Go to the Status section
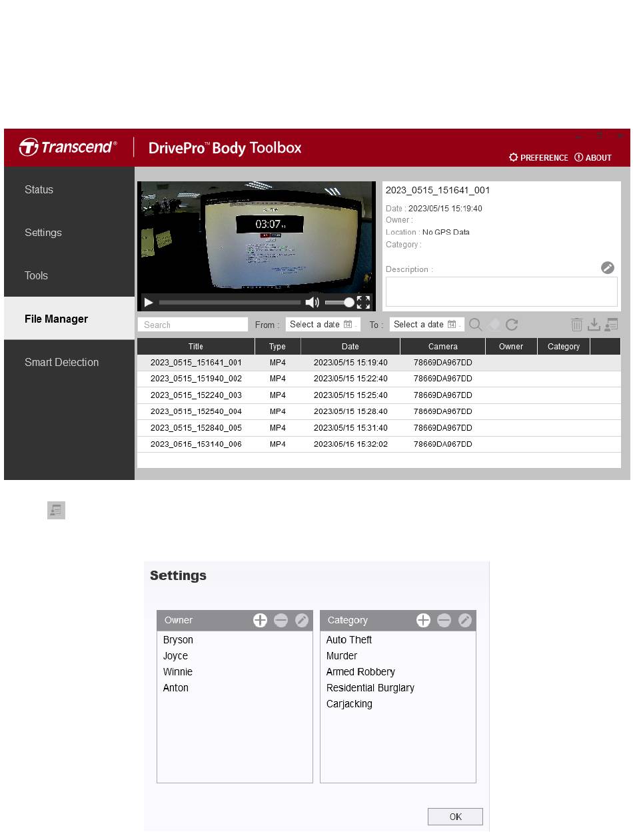Screen dimensions: 633x840 coord(69,190)
